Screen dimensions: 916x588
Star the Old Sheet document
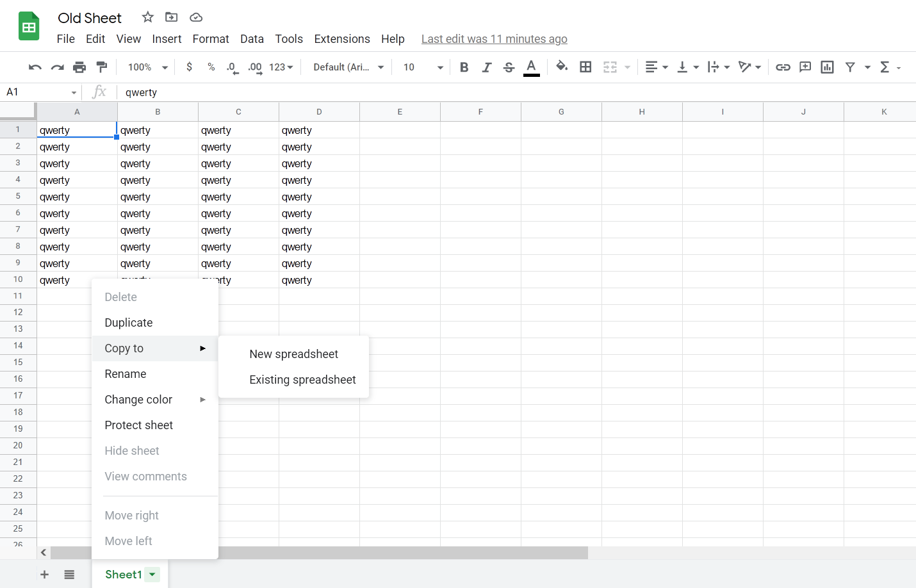148,17
